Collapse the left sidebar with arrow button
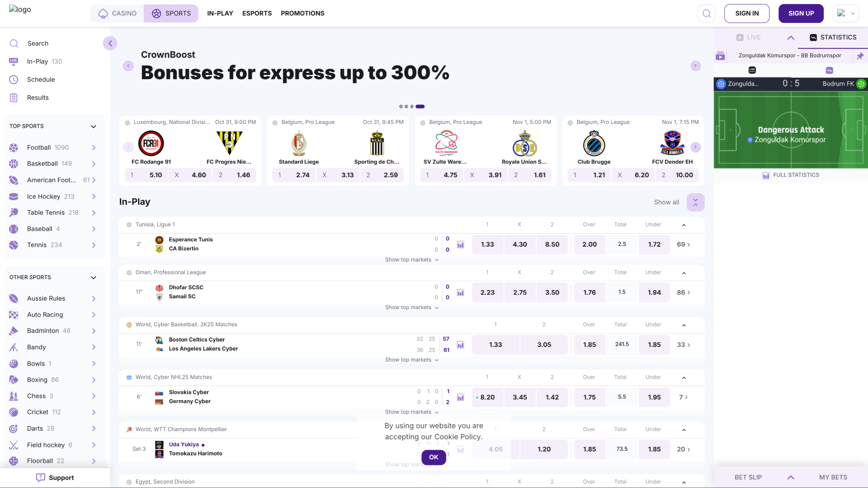868x488 pixels. pyautogui.click(x=110, y=43)
